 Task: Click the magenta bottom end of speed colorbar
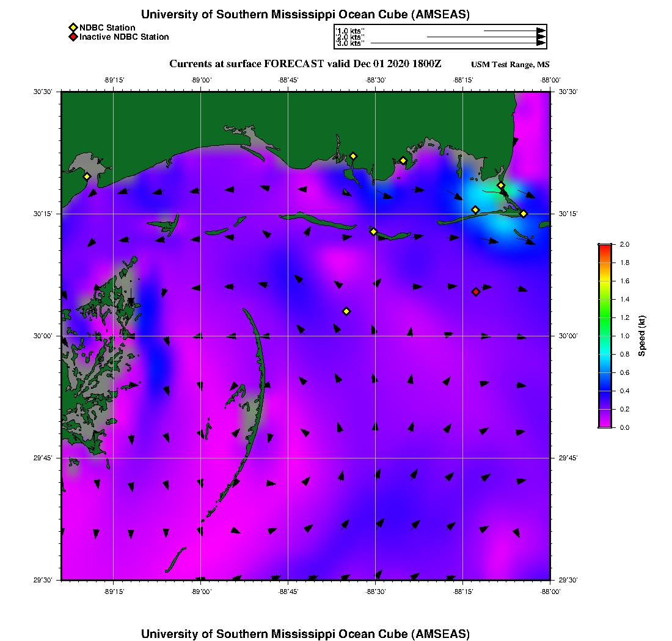[604, 426]
